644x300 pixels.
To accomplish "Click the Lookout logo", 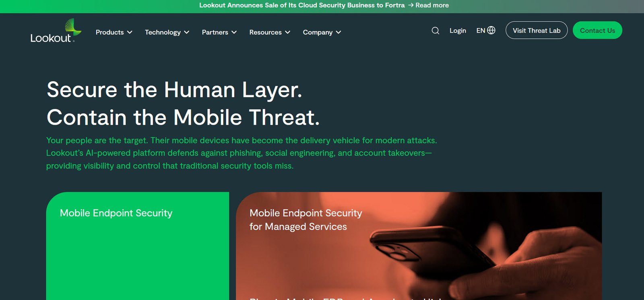I will [56, 31].
